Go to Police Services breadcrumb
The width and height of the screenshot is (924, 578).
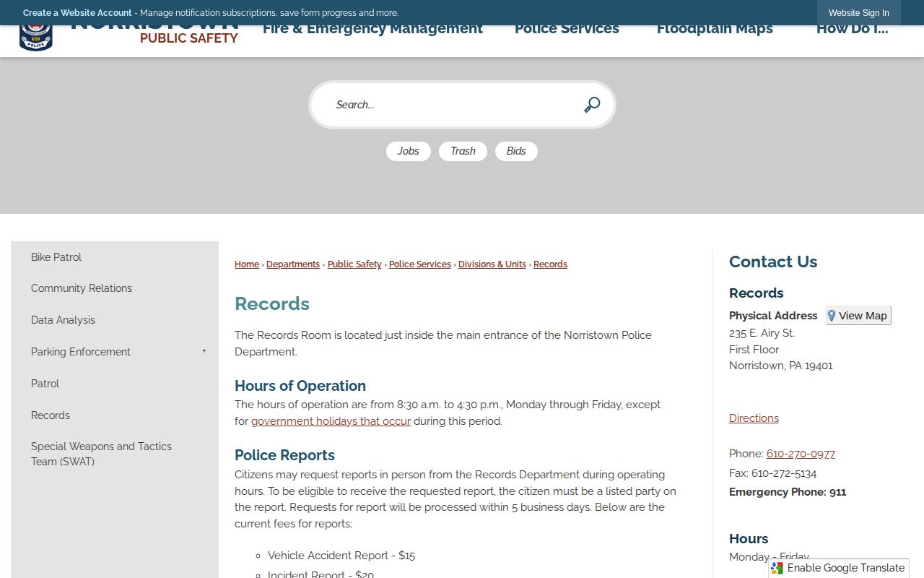pos(420,264)
